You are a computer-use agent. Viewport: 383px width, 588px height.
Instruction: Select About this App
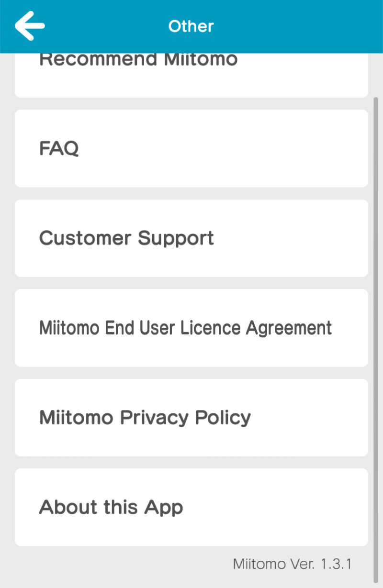(x=191, y=507)
